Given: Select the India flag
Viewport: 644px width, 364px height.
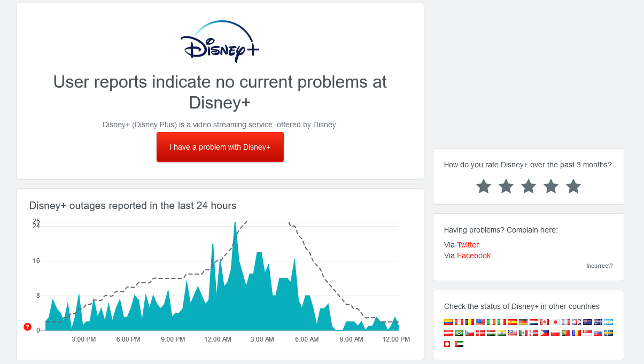Looking at the screenshot, I should [x=502, y=332].
